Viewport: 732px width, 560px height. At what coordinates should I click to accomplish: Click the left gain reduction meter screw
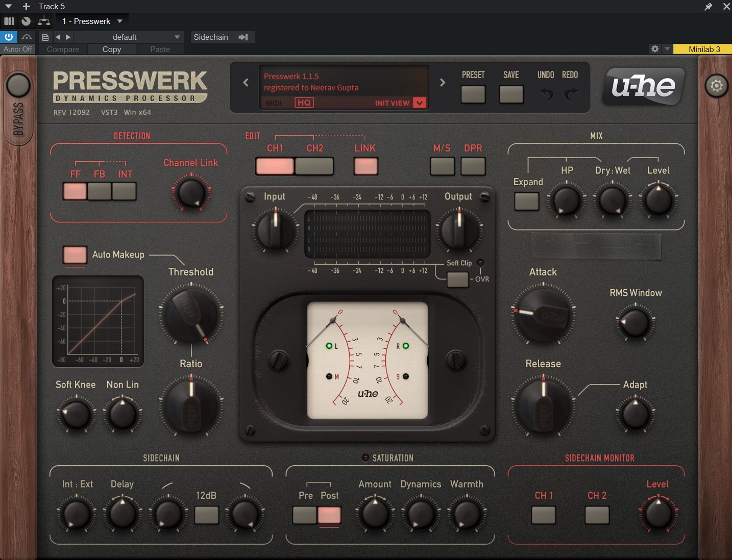(280, 360)
